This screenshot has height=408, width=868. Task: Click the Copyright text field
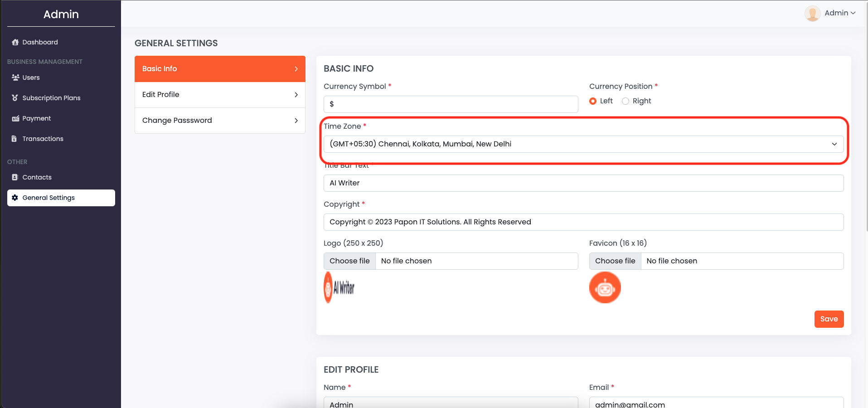pos(583,222)
